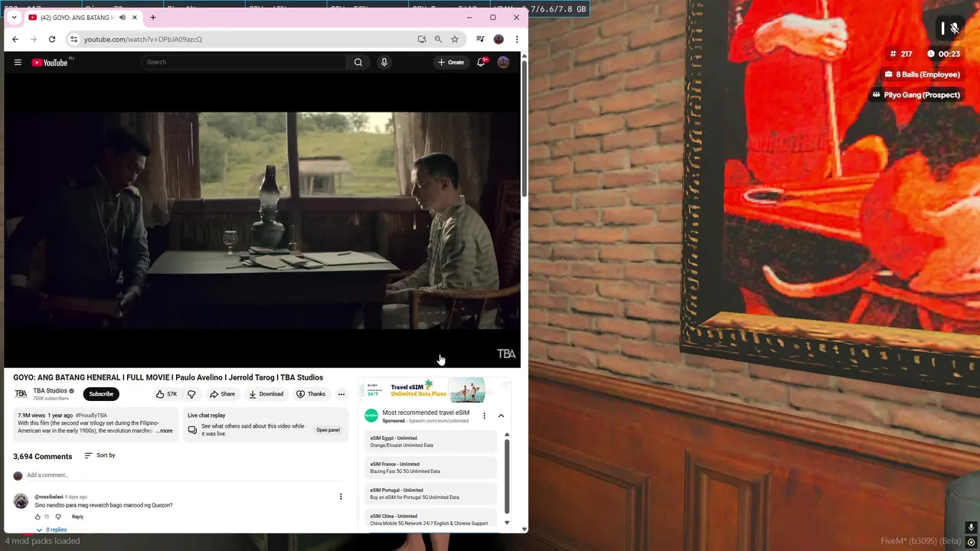
Task: Click the Create button
Action: tap(451, 62)
